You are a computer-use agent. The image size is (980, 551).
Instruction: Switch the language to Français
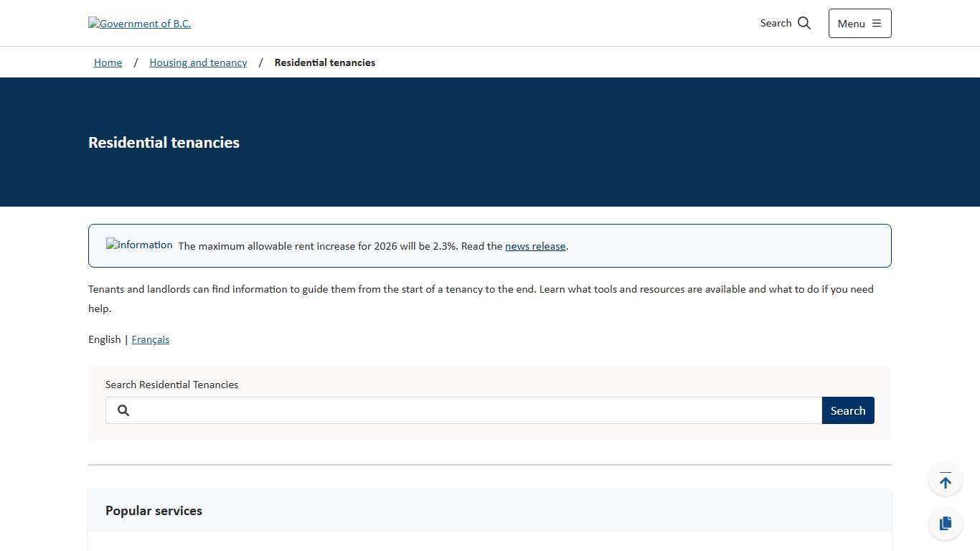(x=151, y=339)
